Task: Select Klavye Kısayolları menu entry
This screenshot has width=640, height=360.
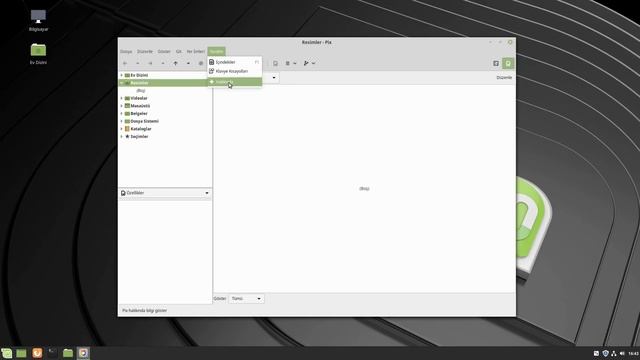Action: click(x=235, y=71)
